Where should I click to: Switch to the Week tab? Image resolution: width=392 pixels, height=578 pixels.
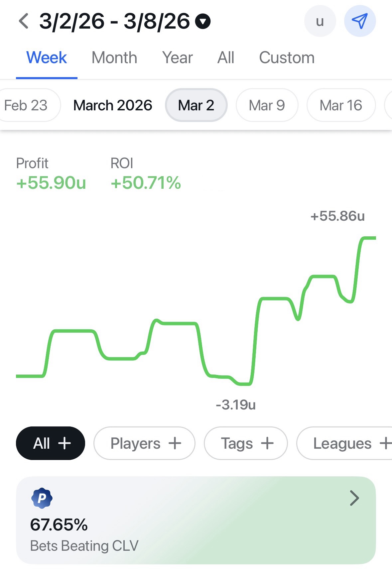coord(47,58)
